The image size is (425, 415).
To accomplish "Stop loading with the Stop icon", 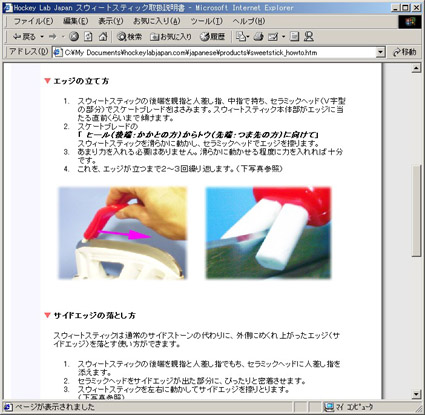I will (74, 37).
